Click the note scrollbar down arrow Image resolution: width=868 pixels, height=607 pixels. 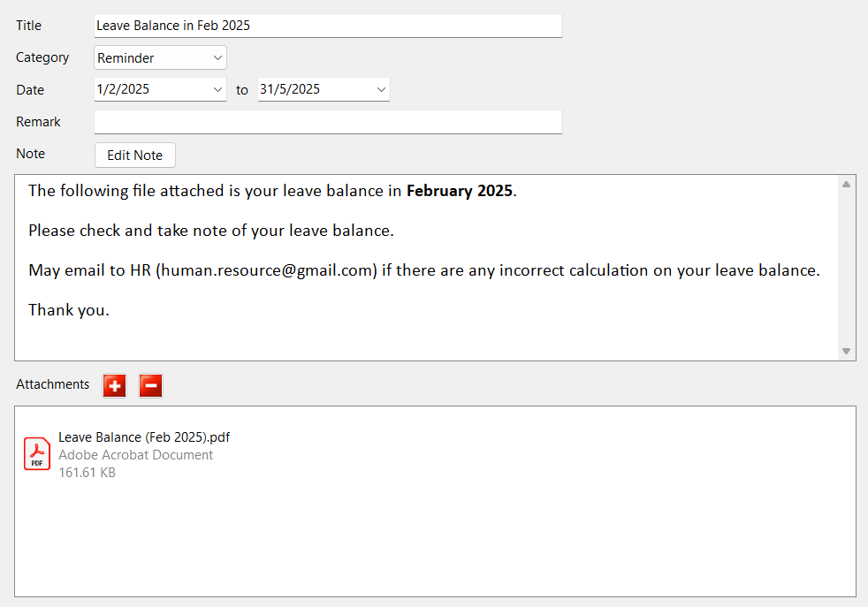click(x=846, y=351)
